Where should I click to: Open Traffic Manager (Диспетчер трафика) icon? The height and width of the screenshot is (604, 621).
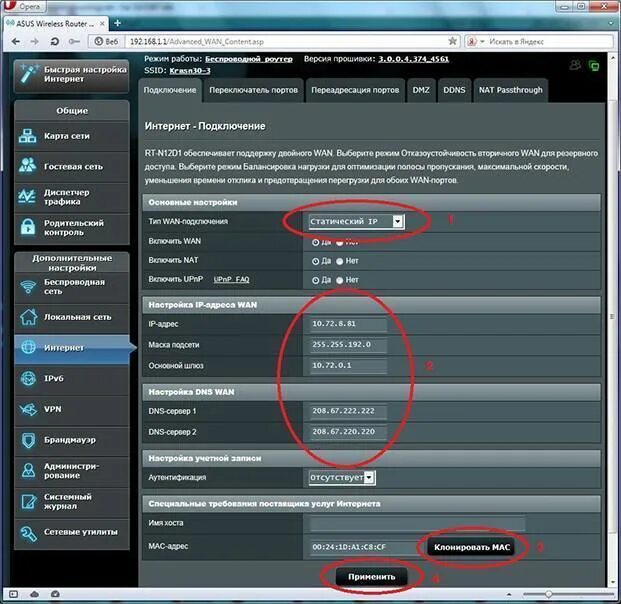(x=27, y=196)
